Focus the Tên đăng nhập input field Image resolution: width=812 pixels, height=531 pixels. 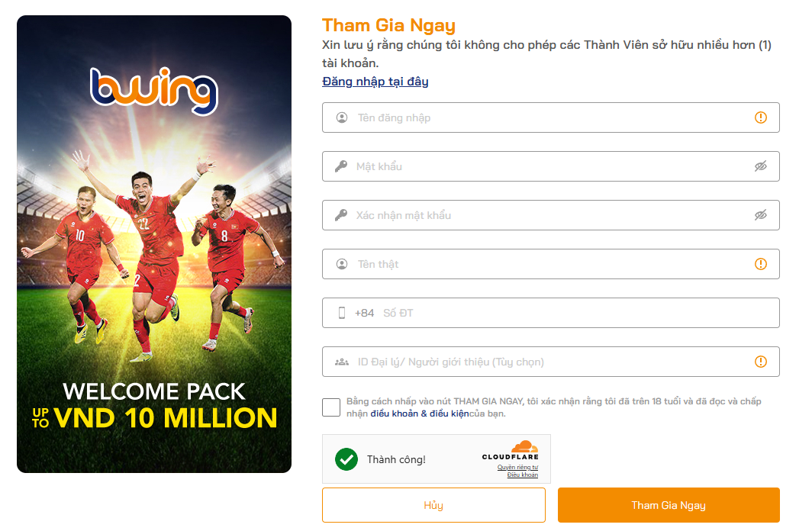tap(549, 117)
